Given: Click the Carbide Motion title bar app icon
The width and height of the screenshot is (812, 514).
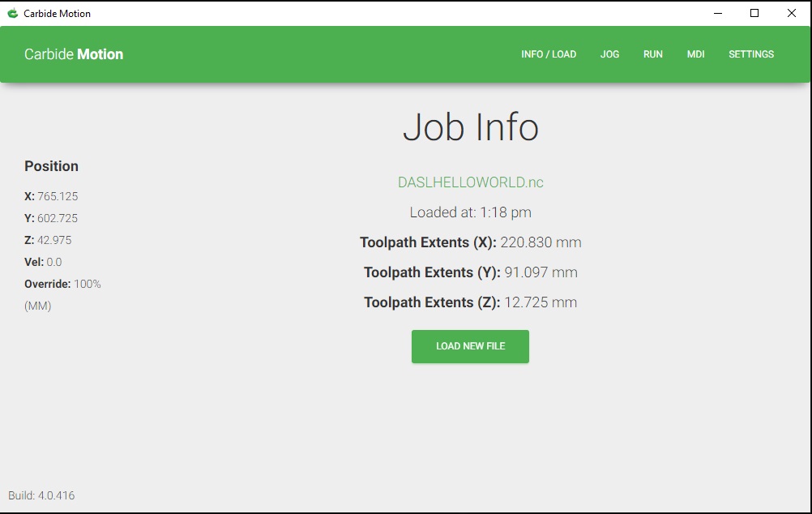Looking at the screenshot, I should [13, 14].
